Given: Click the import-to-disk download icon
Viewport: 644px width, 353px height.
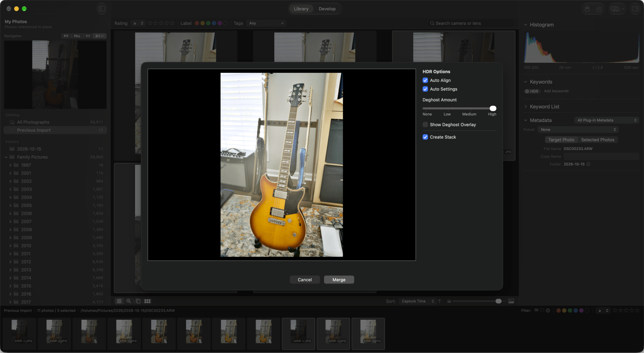Looking at the screenshot, I should coord(599,9).
